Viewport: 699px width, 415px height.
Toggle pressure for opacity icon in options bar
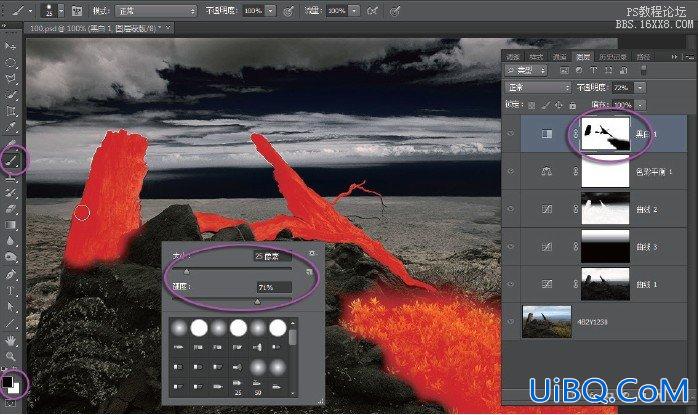[288, 11]
